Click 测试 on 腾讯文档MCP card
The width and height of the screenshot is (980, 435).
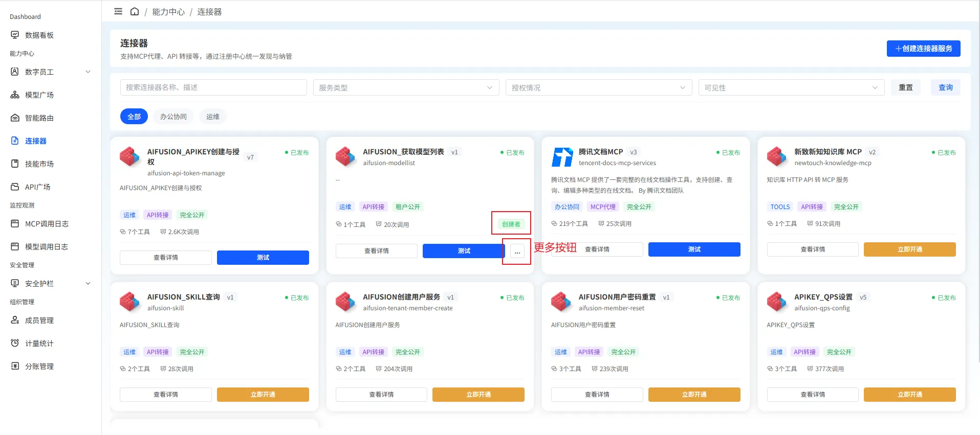[x=694, y=249]
